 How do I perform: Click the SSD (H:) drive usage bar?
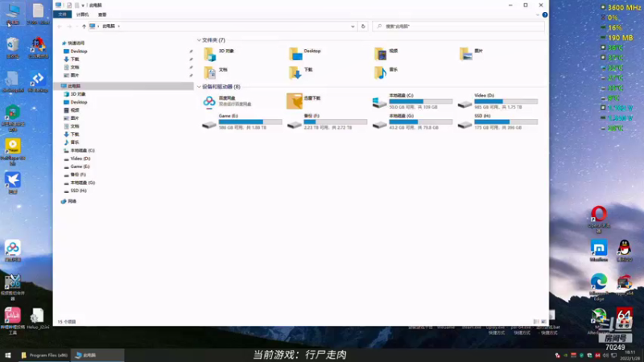pyautogui.click(x=506, y=122)
